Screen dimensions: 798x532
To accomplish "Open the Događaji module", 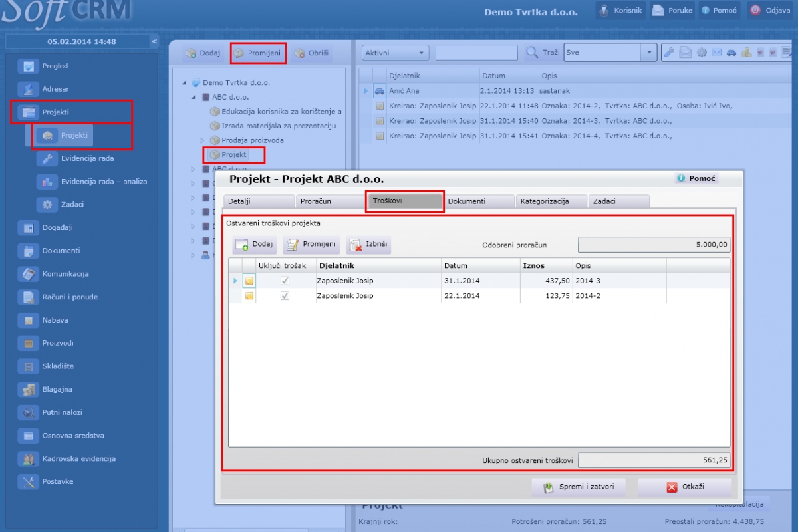I will 47,227.
